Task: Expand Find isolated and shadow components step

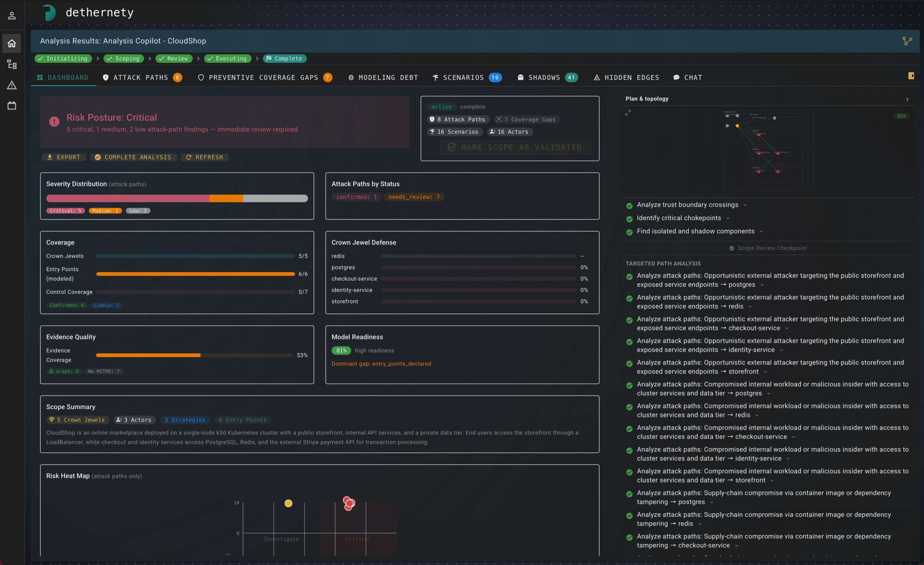Action: coord(761,231)
